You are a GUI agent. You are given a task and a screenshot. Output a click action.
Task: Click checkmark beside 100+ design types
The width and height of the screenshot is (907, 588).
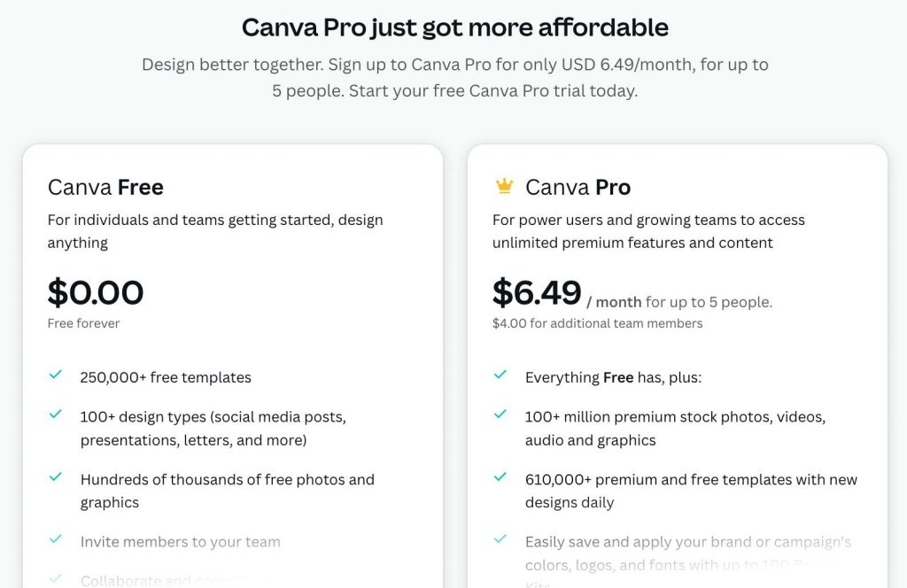coord(56,414)
